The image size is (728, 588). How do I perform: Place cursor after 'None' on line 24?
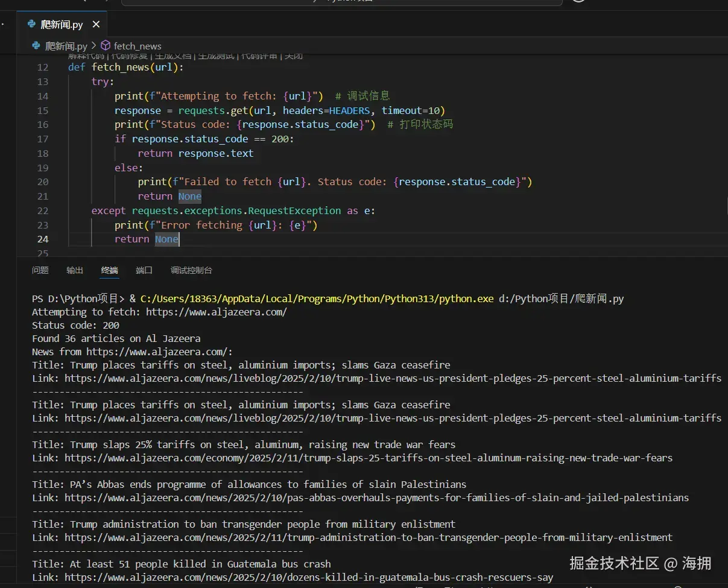coord(179,239)
